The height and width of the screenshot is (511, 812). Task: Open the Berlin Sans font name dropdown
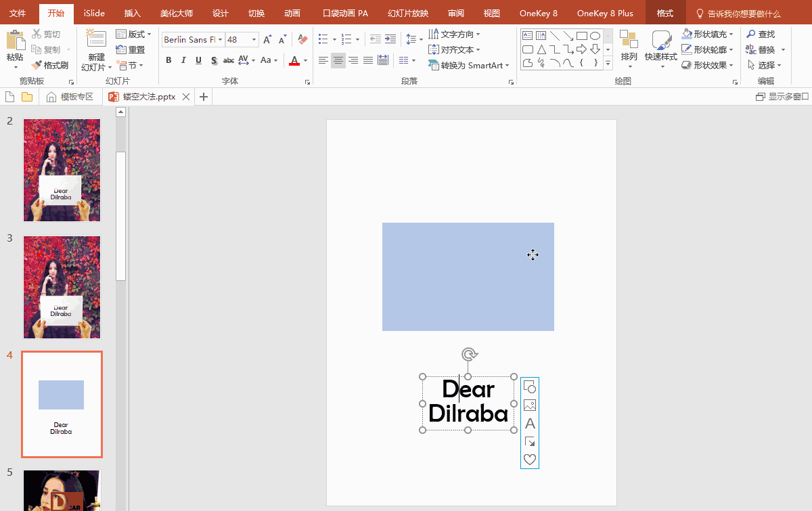click(x=220, y=40)
